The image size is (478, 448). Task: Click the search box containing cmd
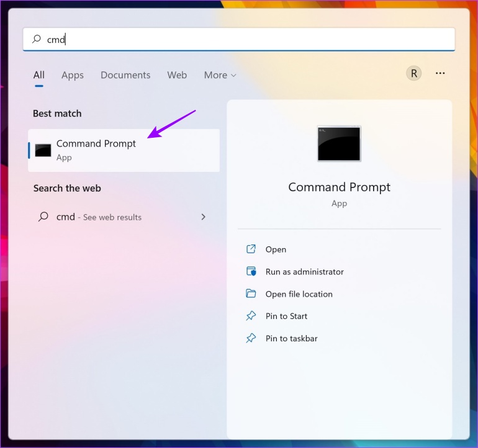coord(239,39)
